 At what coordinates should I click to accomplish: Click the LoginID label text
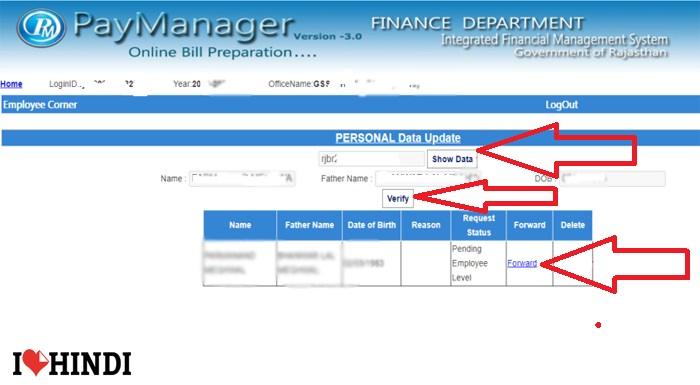64,84
